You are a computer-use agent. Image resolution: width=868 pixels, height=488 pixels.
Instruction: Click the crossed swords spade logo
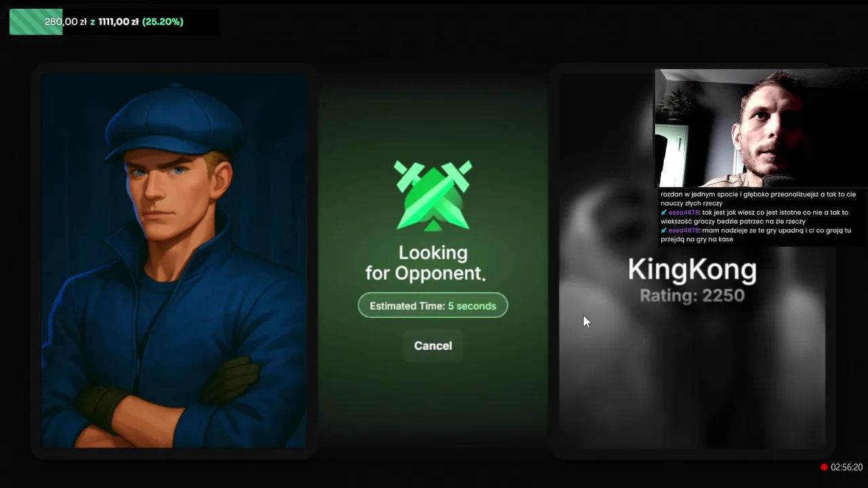pyautogui.click(x=433, y=195)
